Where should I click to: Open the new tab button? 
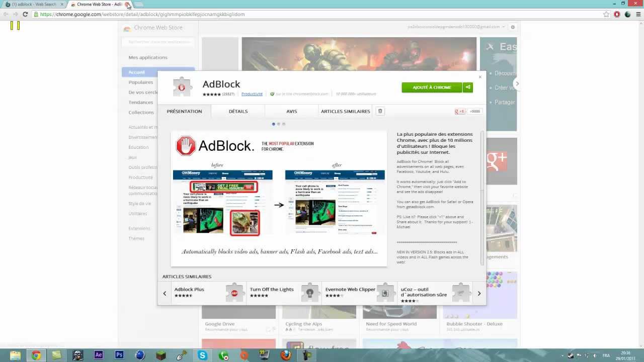click(140, 5)
